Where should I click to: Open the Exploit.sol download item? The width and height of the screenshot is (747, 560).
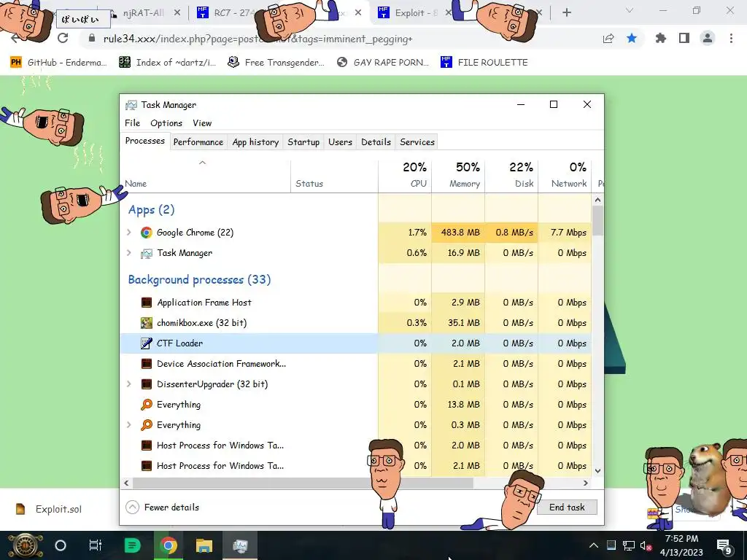[49, 509]
